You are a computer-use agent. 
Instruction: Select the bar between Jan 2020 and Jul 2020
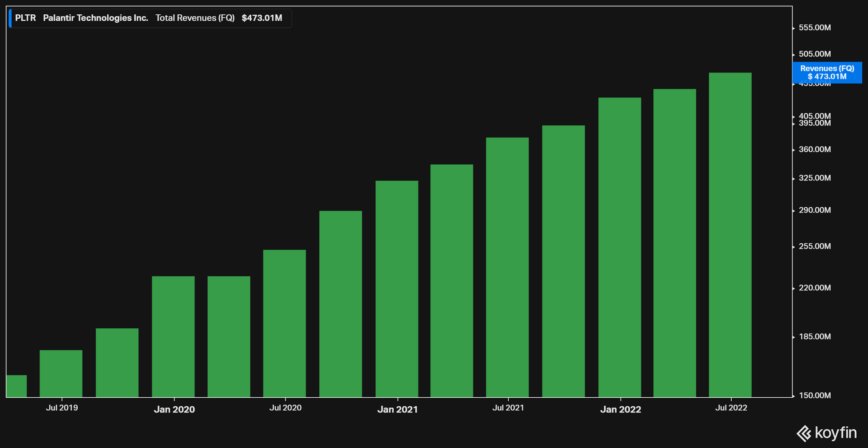[229, 337]
